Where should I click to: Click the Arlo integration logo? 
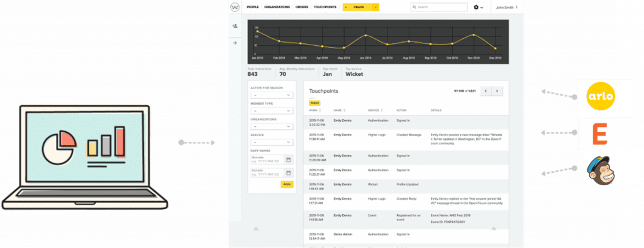(601, 97)
